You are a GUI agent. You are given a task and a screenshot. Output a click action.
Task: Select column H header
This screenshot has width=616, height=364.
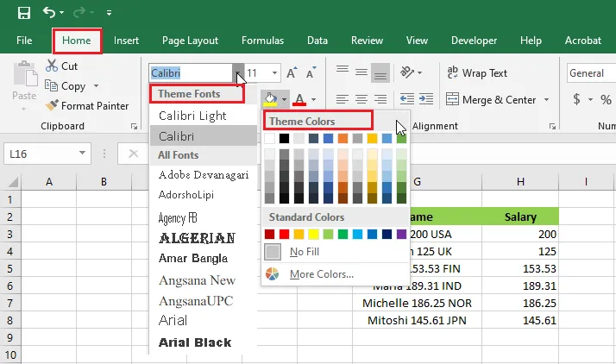(520, 182)
